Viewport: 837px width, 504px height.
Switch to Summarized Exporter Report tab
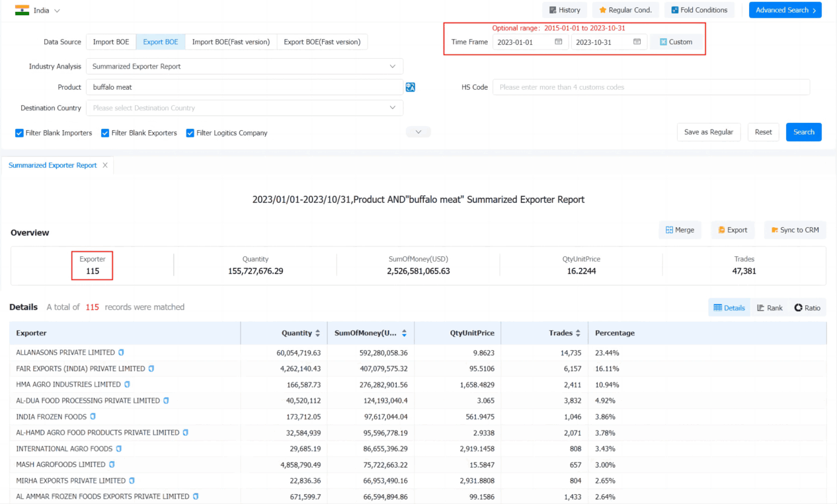click(x=53, y=165)
